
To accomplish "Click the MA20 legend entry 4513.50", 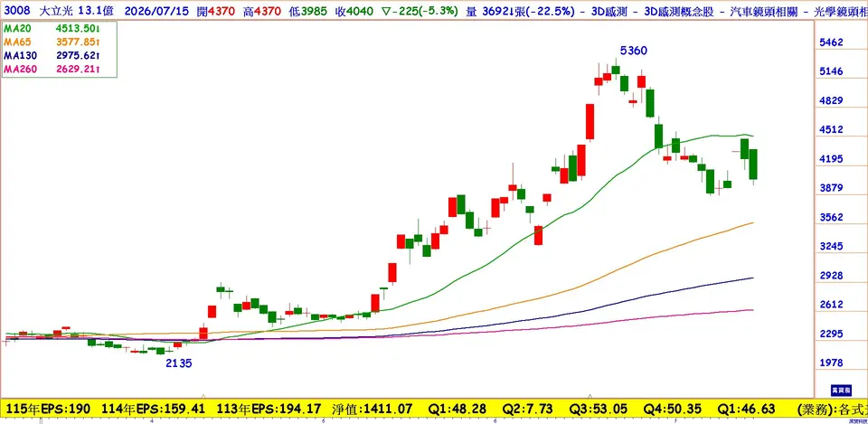I will [x=52, y=28].
